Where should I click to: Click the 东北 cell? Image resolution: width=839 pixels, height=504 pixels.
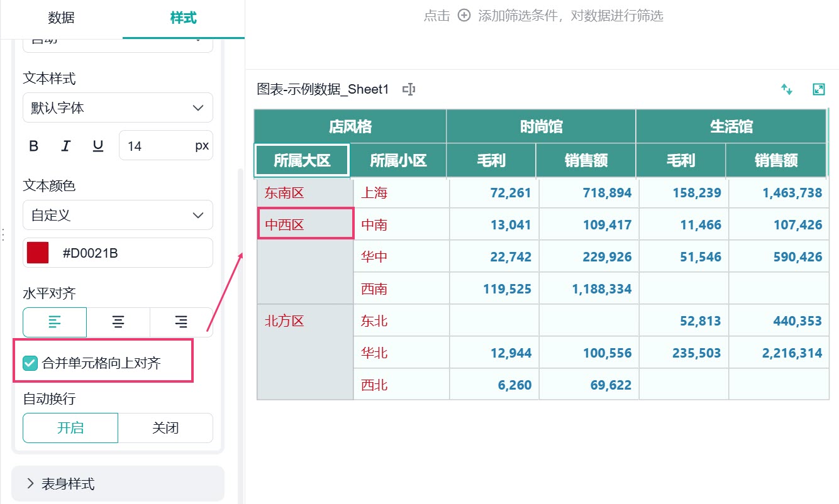[x=401, y=321]
